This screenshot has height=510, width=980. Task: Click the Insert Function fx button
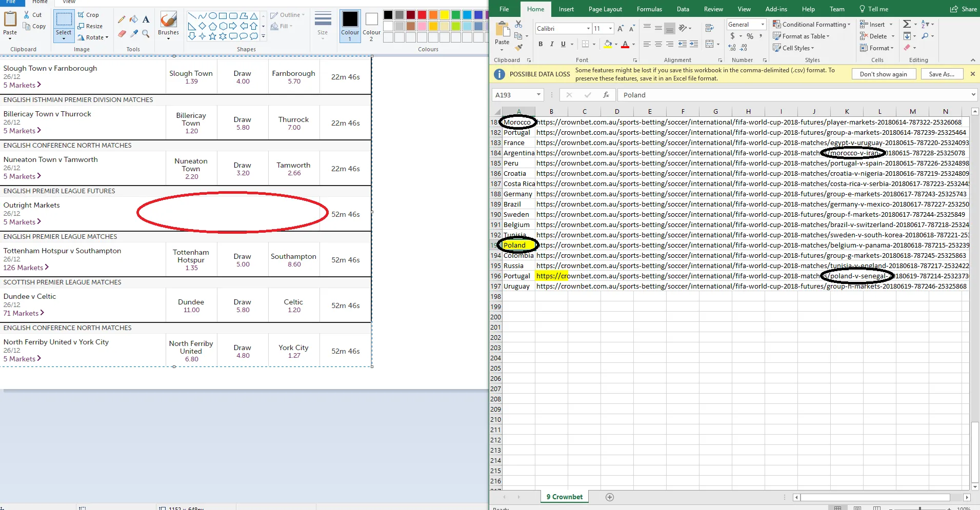(x=606, y=95)
